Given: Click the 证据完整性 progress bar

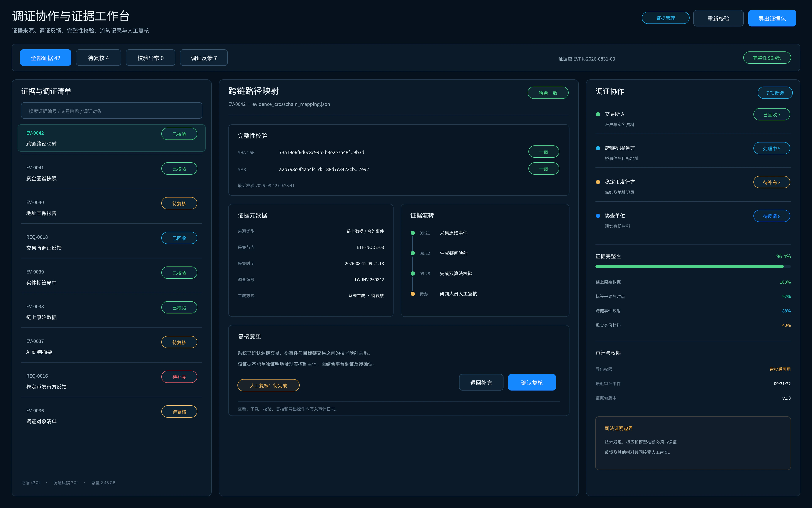Looking at the screenshot, I should click(693, 266).
